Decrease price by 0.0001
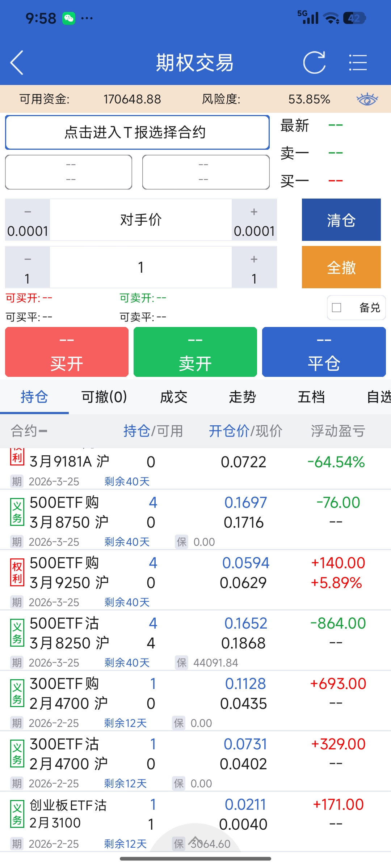 (28, 220)
